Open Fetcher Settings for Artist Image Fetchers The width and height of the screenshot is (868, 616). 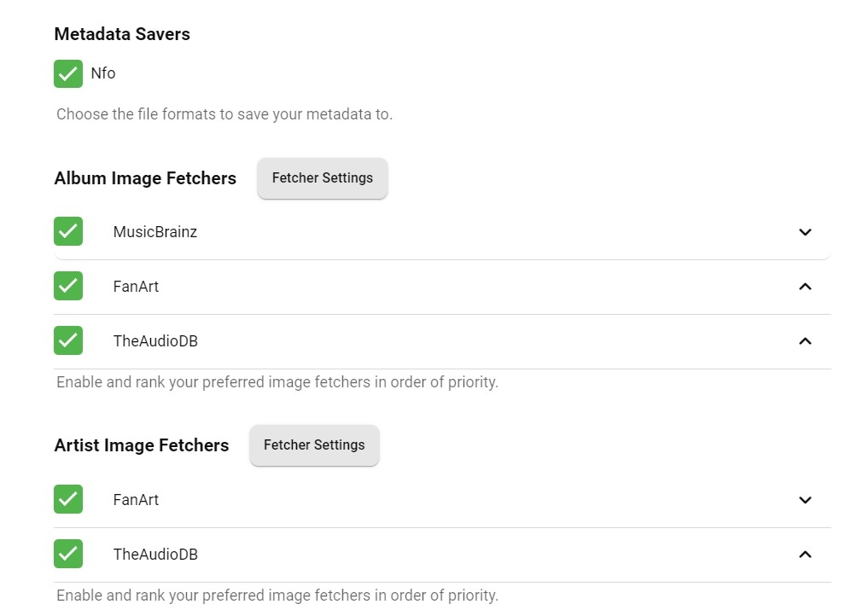(314, 445)
